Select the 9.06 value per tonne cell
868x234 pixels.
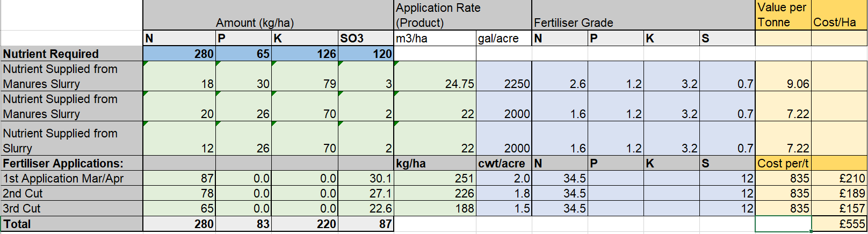783,76
